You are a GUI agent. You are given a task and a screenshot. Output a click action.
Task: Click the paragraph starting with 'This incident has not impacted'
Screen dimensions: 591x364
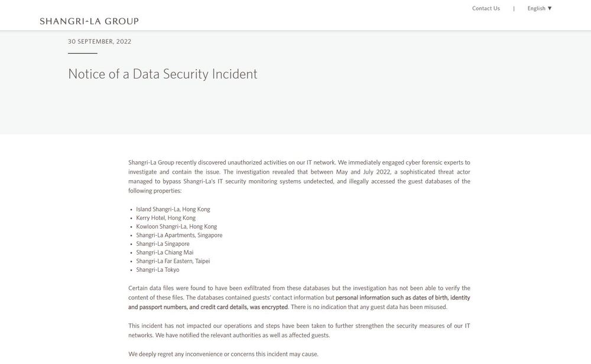[x=299, y=330]
